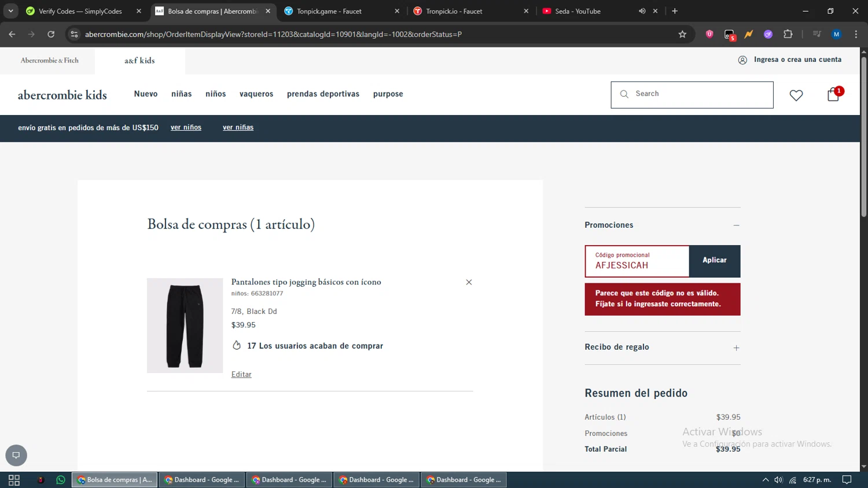Open the Chrome profile avatar M
Screen dimensions: 868x488
pyautogui.click(x=836, y=34)
